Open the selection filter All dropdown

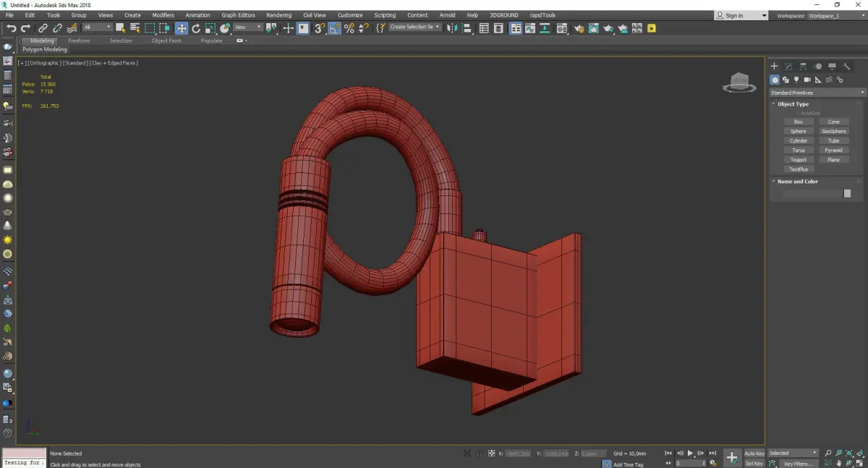pyautogui.click(x=97, y=27)
